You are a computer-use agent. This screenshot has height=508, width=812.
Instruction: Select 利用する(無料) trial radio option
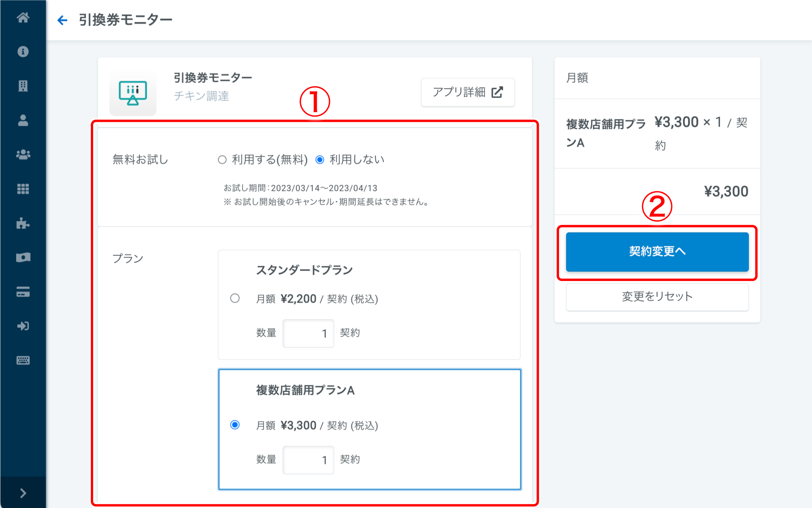(222, 160)
